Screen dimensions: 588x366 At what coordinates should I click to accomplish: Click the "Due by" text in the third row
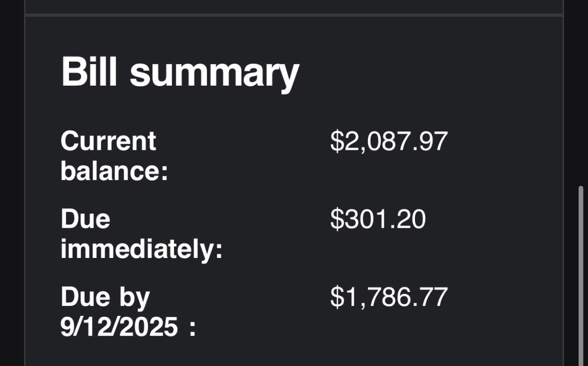[x=105, y=297]
